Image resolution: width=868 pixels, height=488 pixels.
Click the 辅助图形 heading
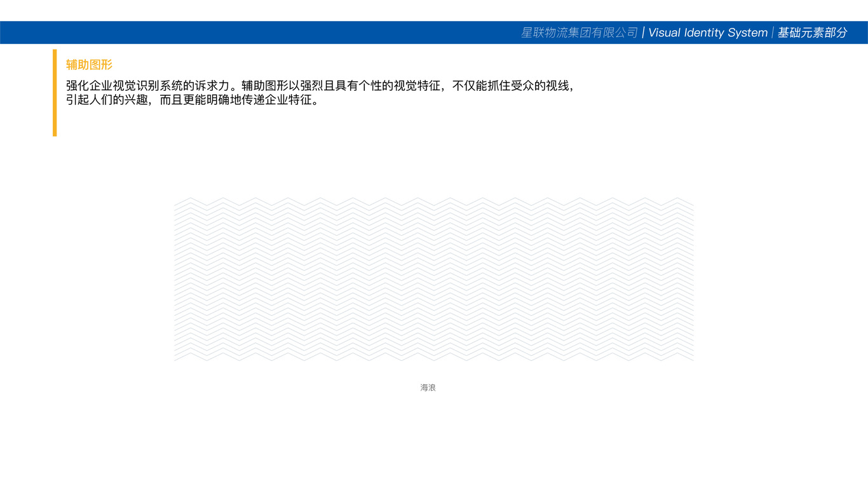(x=89, y=65)
